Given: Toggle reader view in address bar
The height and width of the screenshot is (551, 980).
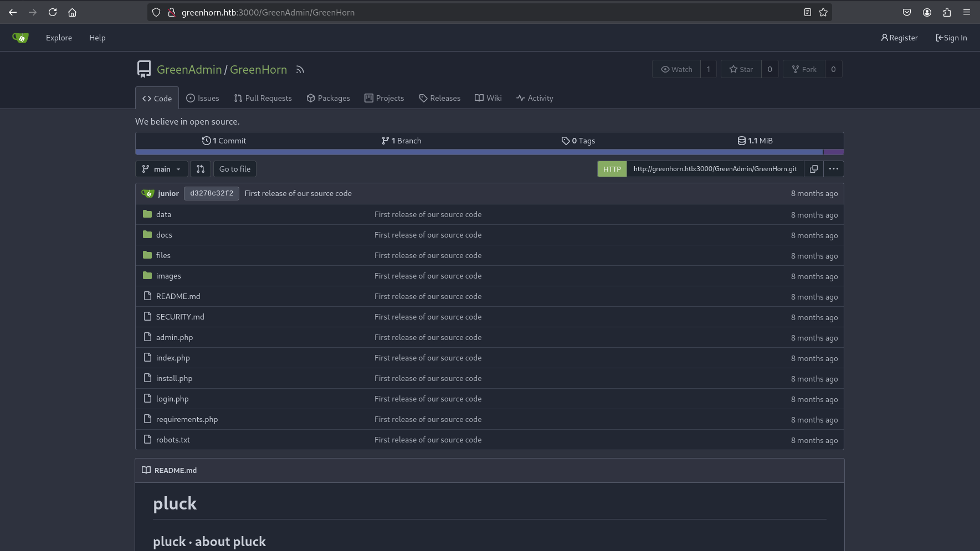Looking at the screenshot, I should click(808, 12).
